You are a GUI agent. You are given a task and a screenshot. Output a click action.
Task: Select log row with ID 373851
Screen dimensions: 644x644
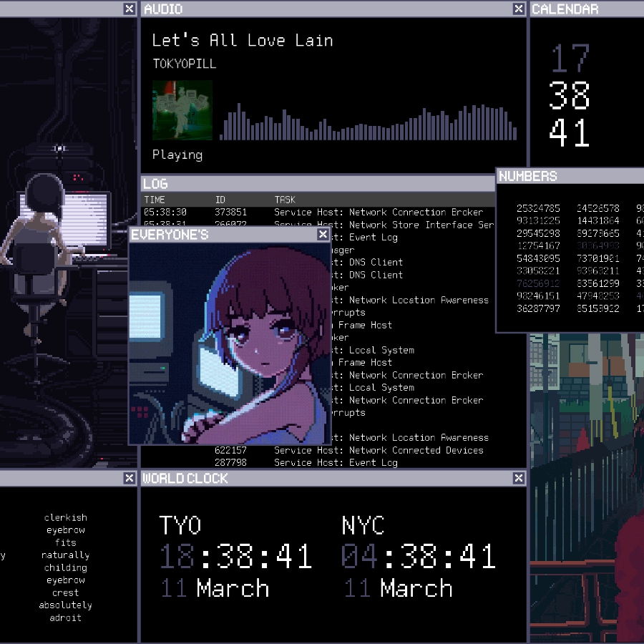point(318,213)
